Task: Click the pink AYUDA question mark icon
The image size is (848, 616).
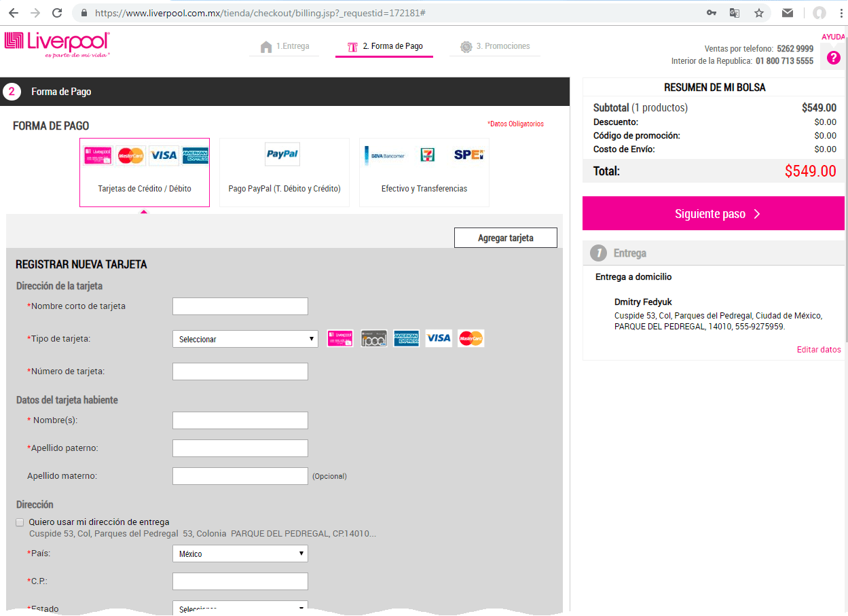Action: (x=834, y=58)
